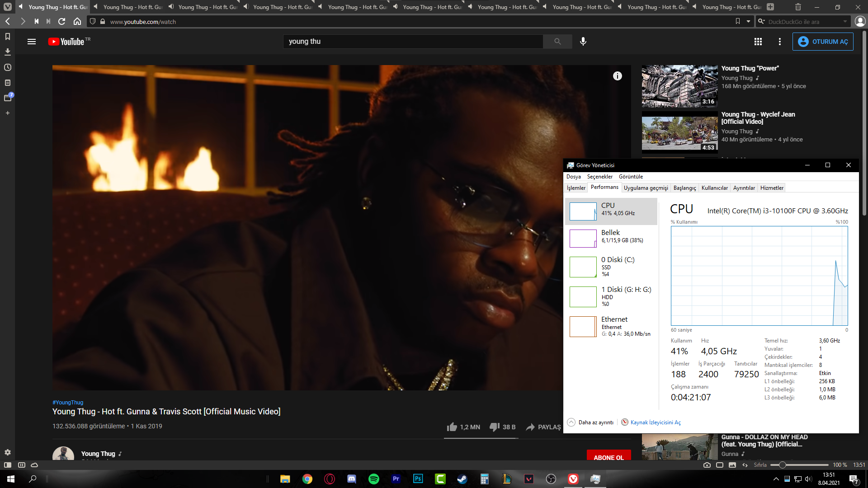
Task: Open the #YoungThug hashtag link
Action: tap(68, 402)
